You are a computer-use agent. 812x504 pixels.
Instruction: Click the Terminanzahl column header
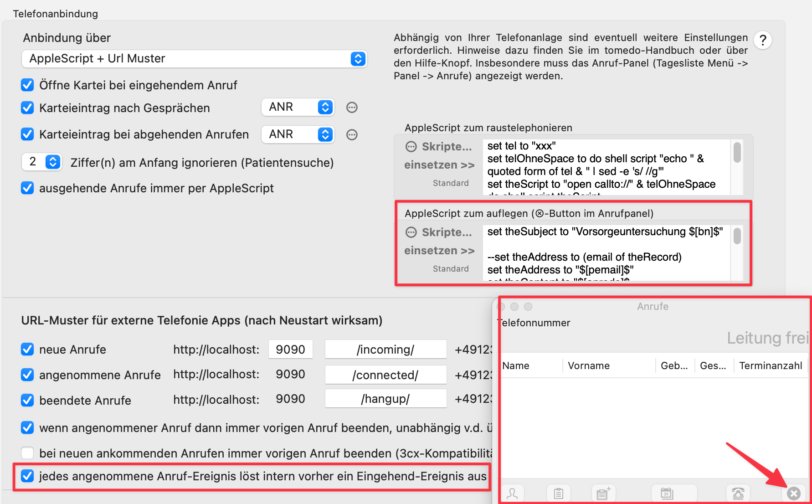pos(771,365)
